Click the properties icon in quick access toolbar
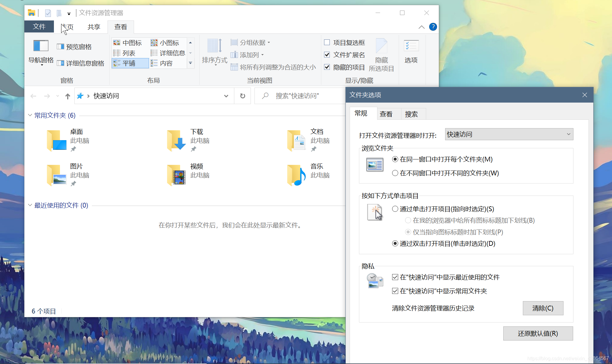The width and height of the screenshot is (612, 364). coord(48,13)
